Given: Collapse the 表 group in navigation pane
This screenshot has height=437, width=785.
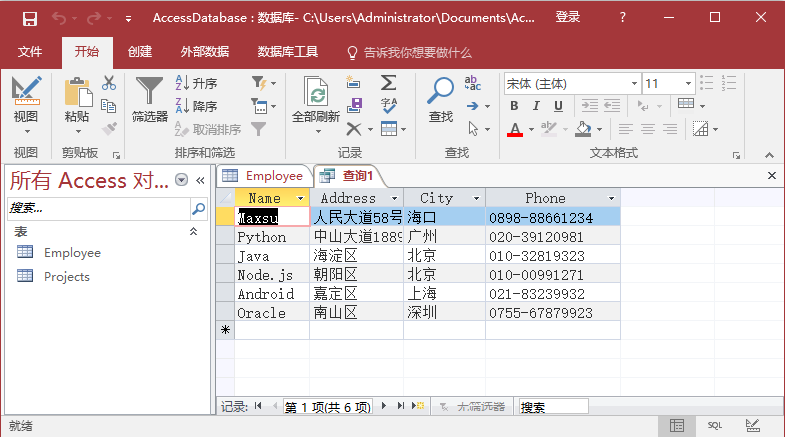Looking at the screenshot, I should click(x=194, y=231).
